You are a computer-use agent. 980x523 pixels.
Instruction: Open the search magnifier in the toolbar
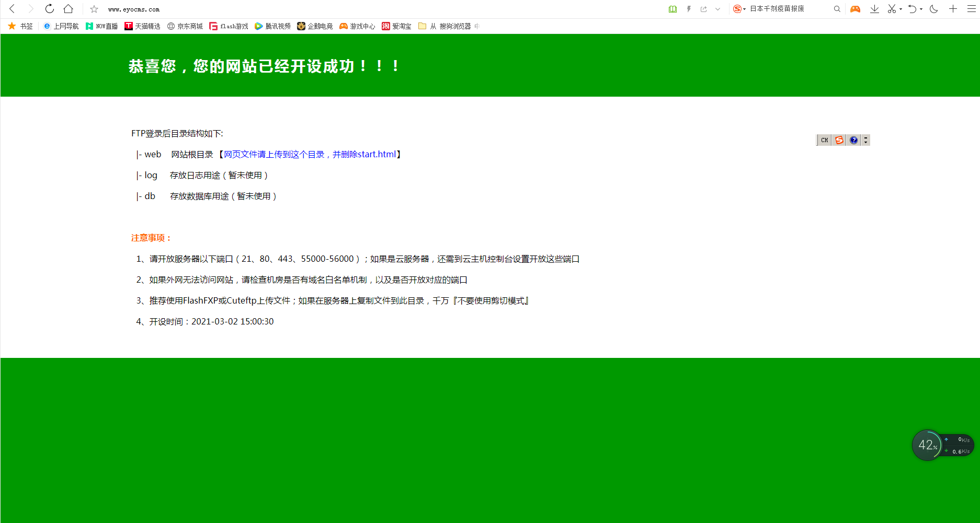pos(837,9)
